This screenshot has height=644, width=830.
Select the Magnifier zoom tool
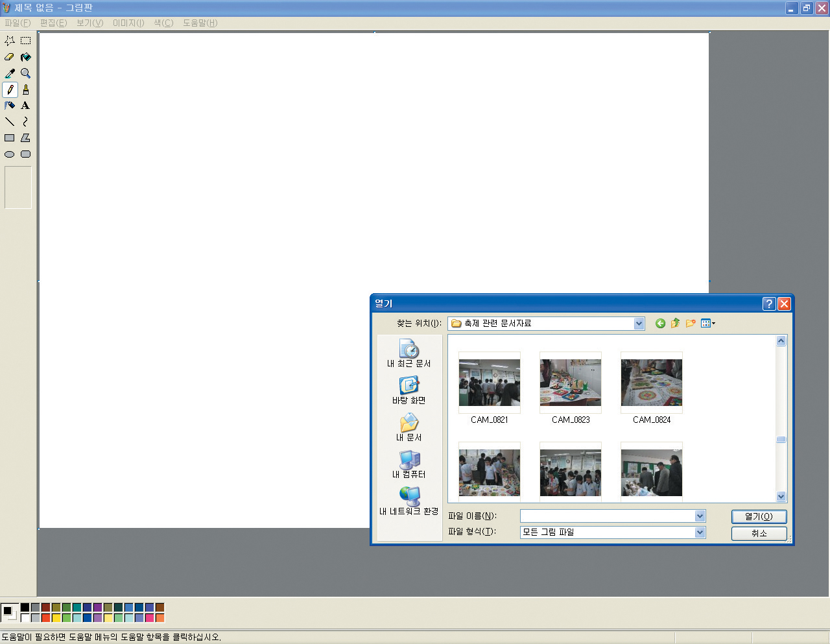[25, 73]
